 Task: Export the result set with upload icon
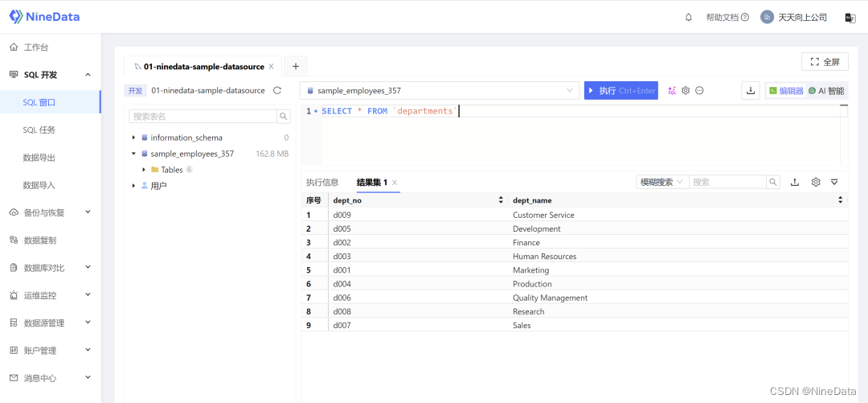pos(795,182)
